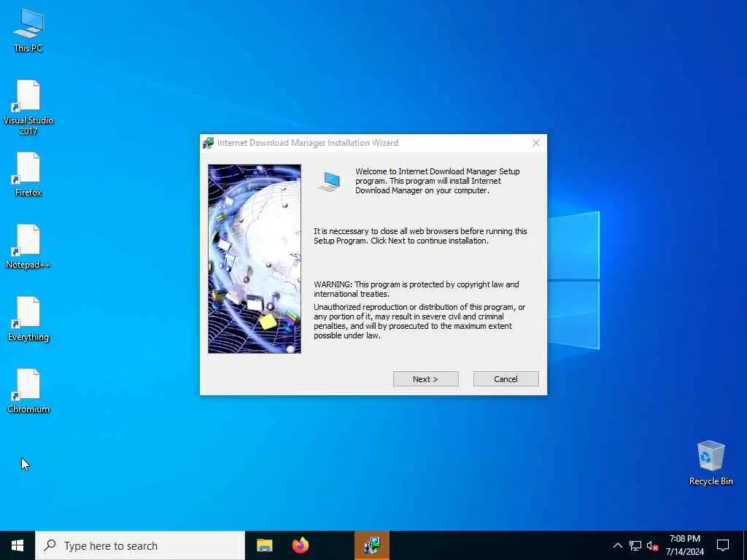Select the Visual Studio 2017 shortcut

(28, 108)
